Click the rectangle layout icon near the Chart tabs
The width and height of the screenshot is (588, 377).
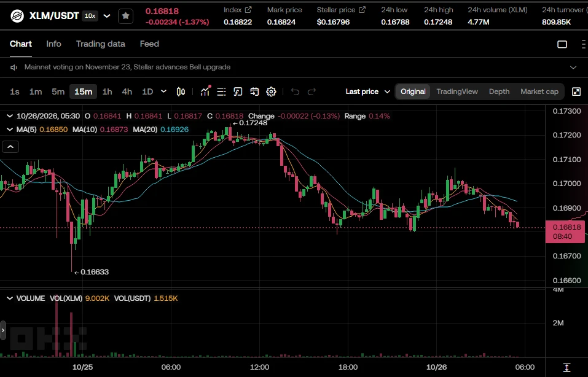tap(562, 44)
